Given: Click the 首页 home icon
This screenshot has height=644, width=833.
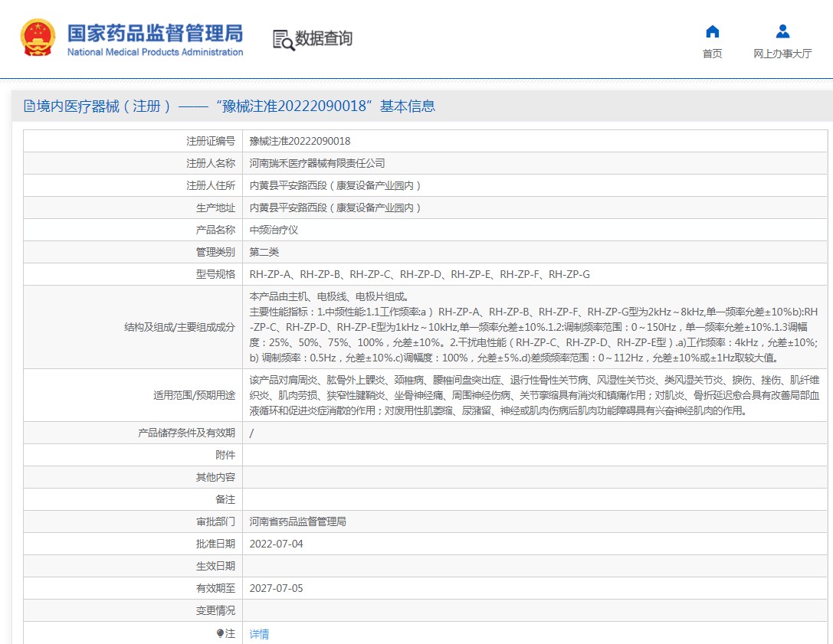Looking at the screenshot, I should [713, 32].
